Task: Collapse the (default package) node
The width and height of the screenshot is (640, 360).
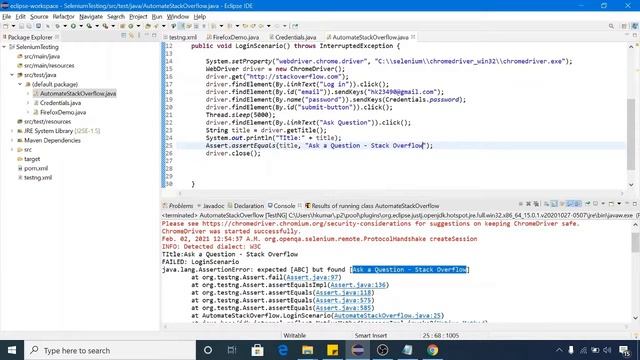Action: pyautogui.click(x=20, y=84)
